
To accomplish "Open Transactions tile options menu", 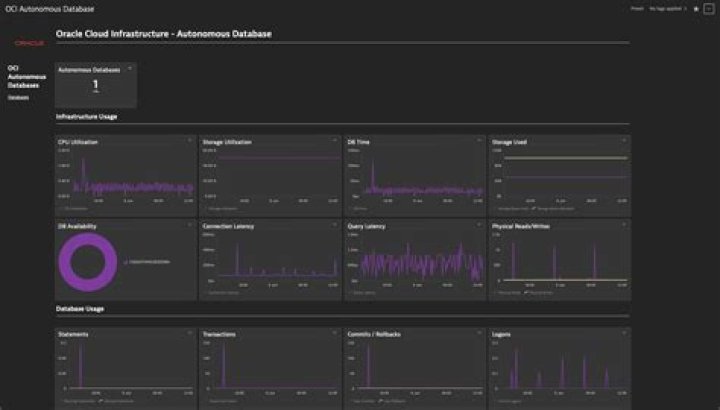I will click(334, 333).
